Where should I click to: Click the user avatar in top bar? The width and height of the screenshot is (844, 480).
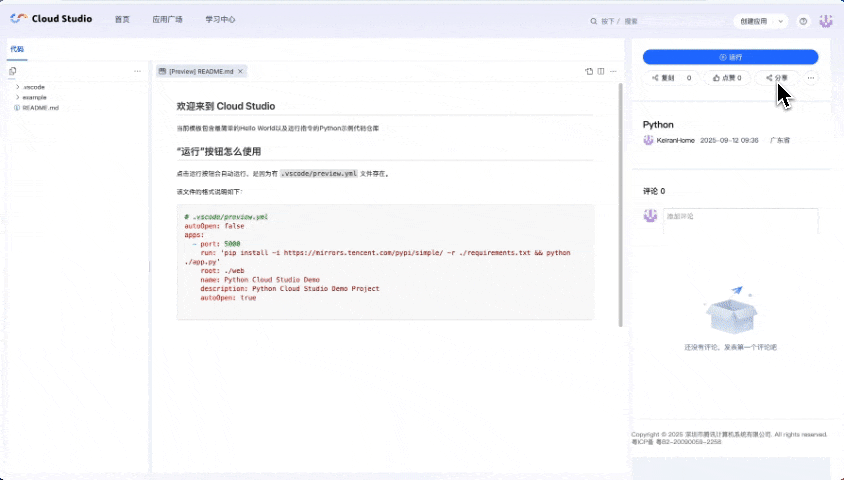(x=826, y=20)
